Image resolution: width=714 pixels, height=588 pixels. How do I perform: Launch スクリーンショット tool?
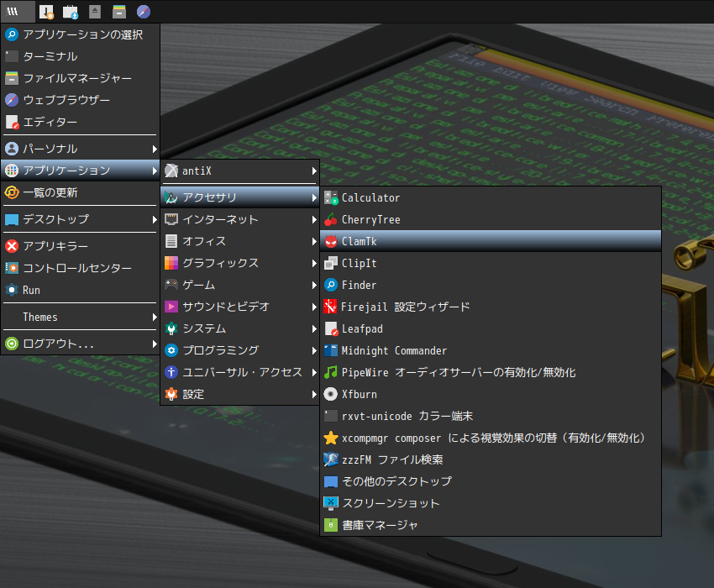point(491,504)
